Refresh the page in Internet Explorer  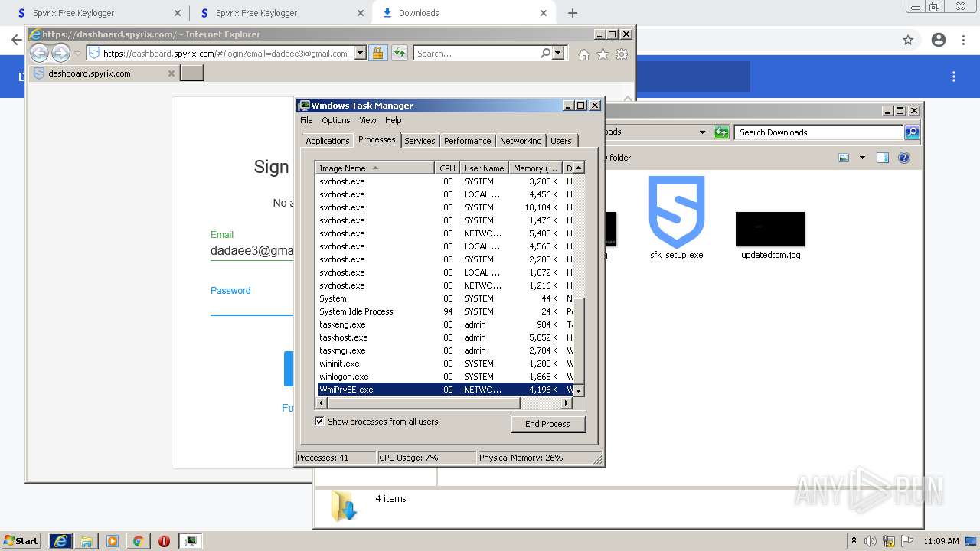point(399,54)
